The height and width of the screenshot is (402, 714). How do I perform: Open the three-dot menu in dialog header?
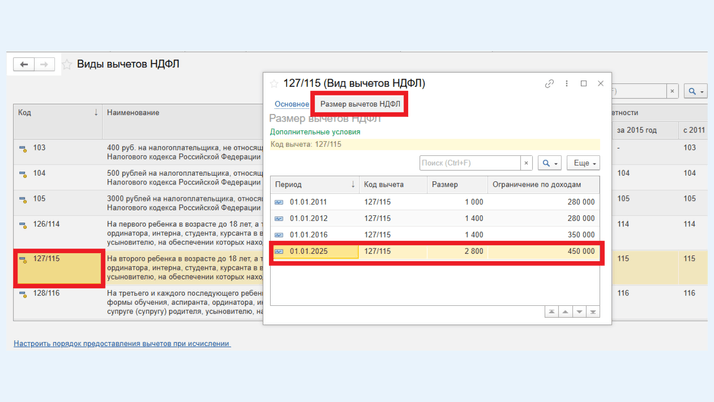tap(567, 84)
